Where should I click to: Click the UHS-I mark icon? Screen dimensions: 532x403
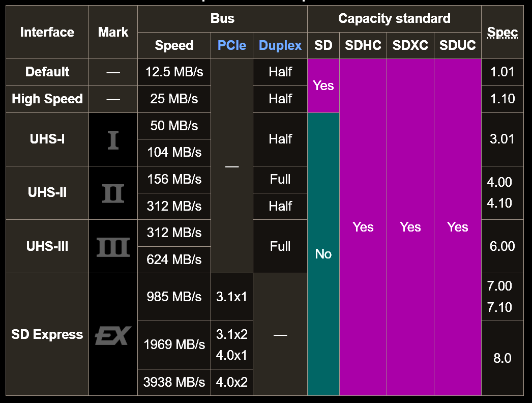[113, 139]
